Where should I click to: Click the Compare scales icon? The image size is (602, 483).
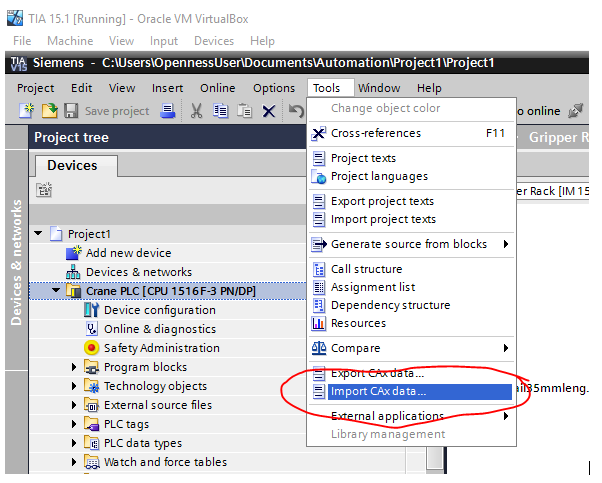click(319, 348)
